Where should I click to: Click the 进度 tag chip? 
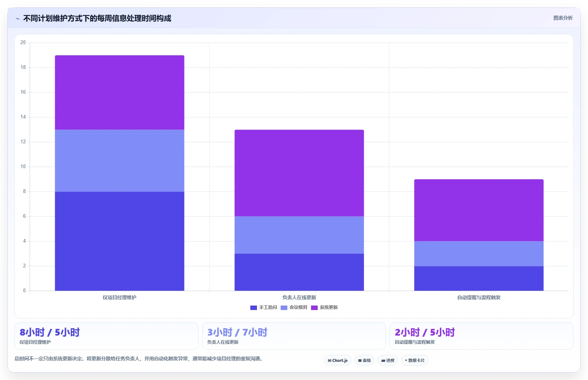(388, 360)
